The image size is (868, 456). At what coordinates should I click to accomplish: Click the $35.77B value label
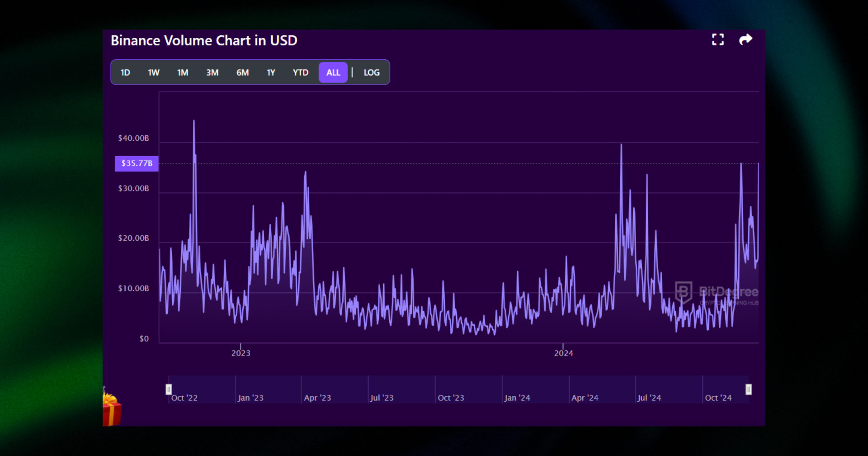click(137, 164)
